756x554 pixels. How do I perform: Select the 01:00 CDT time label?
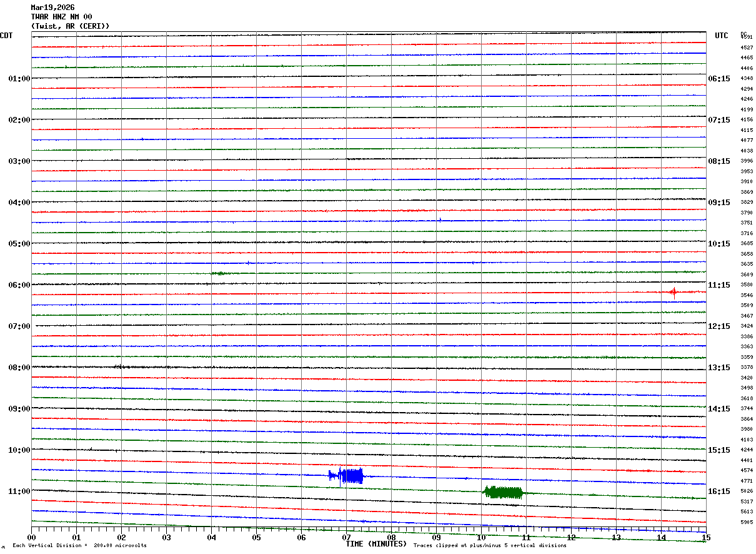click(x=19, y=79)
